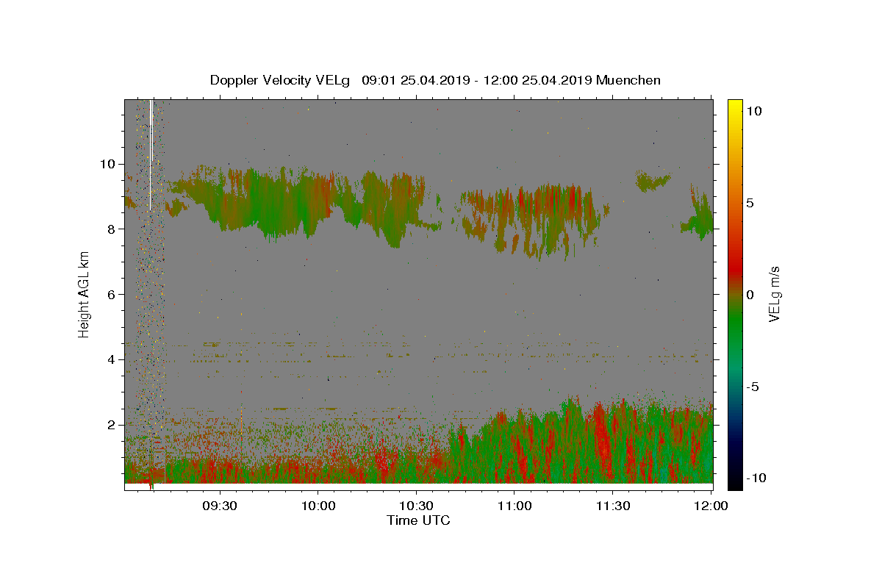The image size is (882, 588).
Task: Click the location name 'Muenchen' in the title
Action: tap(628, 80)
